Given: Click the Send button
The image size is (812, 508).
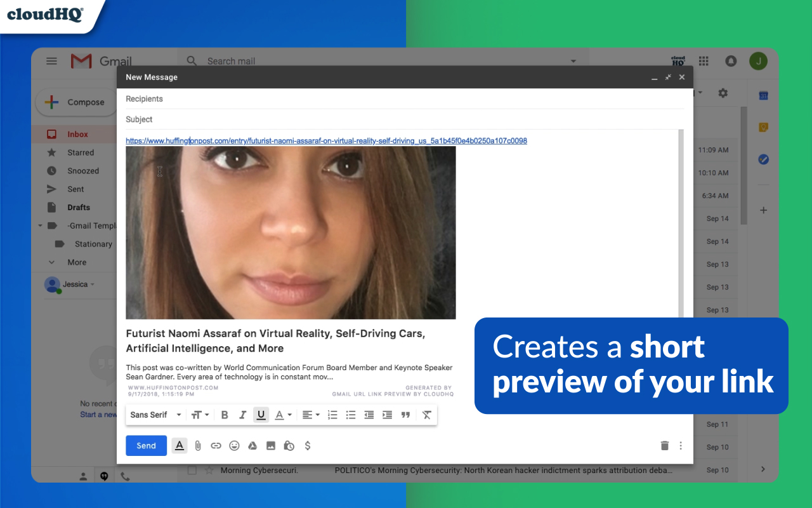Looking at the screenshot, I should pyautogui.click(x=146, y=445).
